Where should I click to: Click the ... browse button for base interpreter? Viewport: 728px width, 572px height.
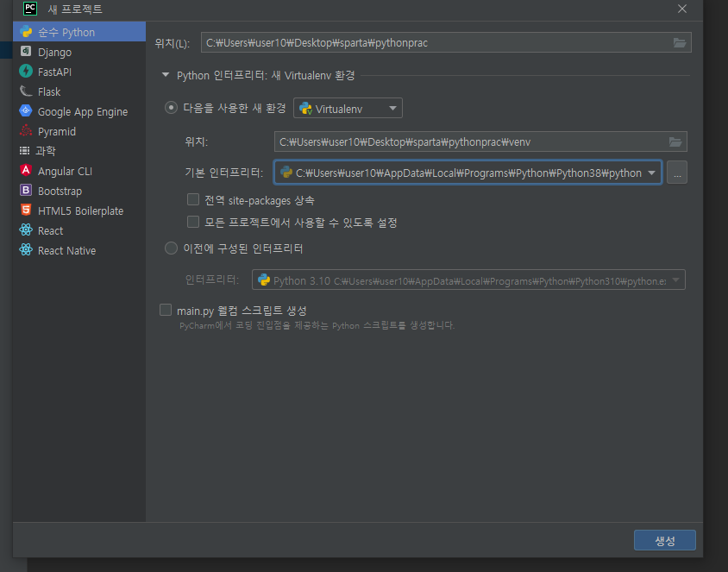(677, 173)
